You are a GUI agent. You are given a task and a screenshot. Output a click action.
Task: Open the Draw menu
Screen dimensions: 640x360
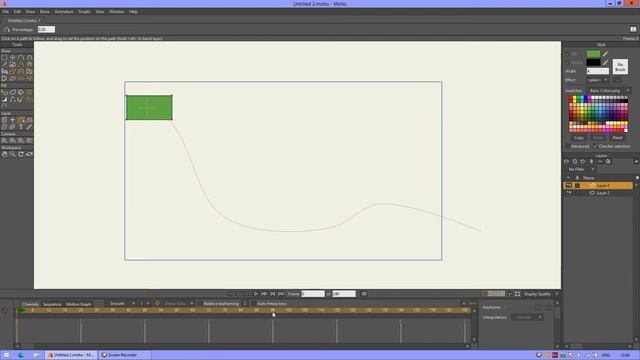30,12
